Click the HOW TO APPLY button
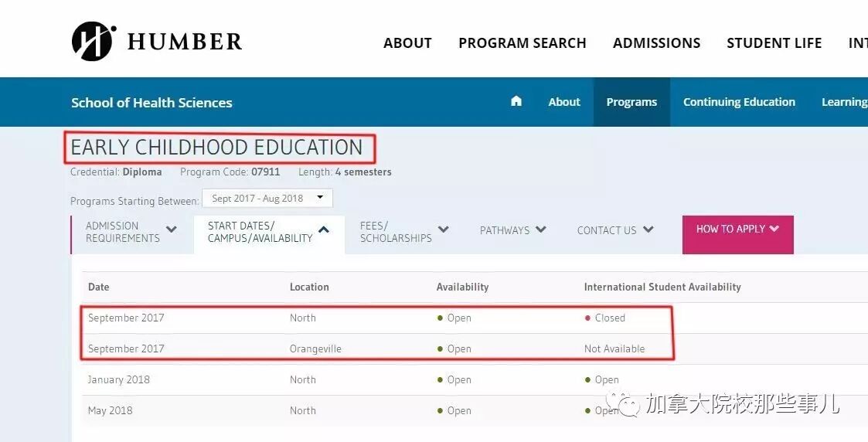Screen dimensions: 868x442 pos(738,235)
